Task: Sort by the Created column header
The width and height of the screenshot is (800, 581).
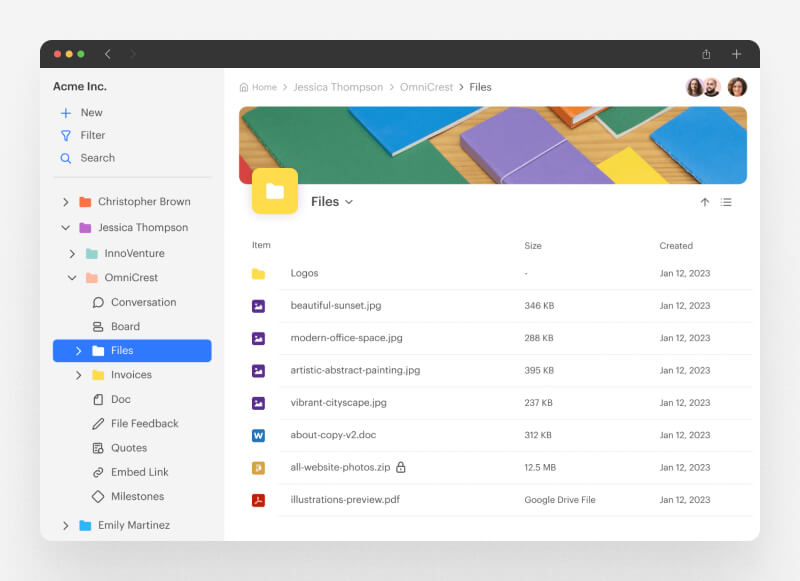Action: tap(676, 246)
